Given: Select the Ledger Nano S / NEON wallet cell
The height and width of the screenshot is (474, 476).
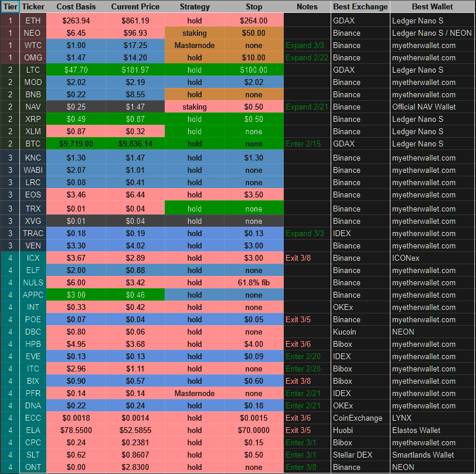Looking at the screenshot, I should [x=432, y=33].
